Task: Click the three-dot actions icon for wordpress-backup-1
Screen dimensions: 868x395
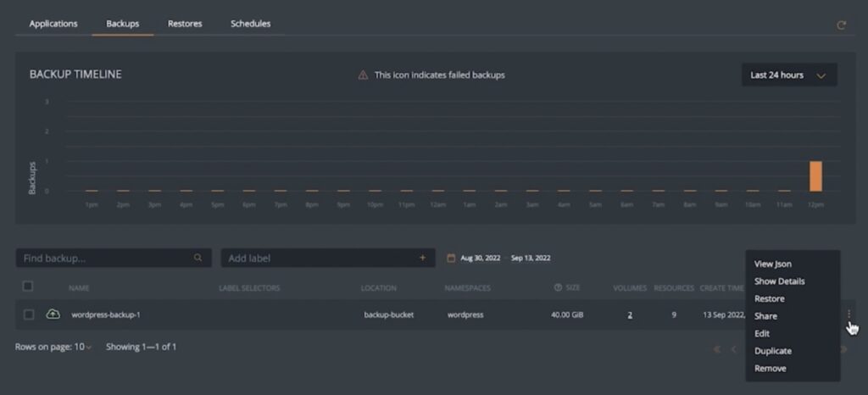Action: pyautogui.click(x=848, y=314)
